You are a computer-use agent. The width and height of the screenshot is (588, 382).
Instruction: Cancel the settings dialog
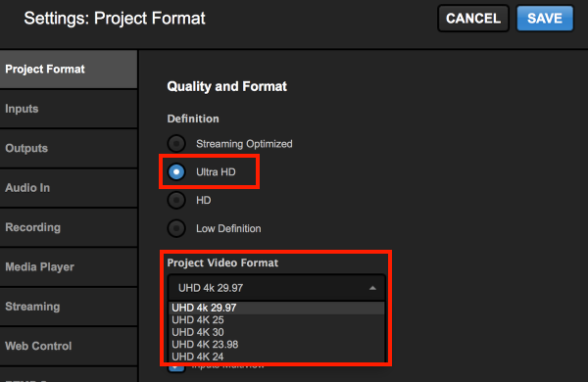tap(473, 19)
